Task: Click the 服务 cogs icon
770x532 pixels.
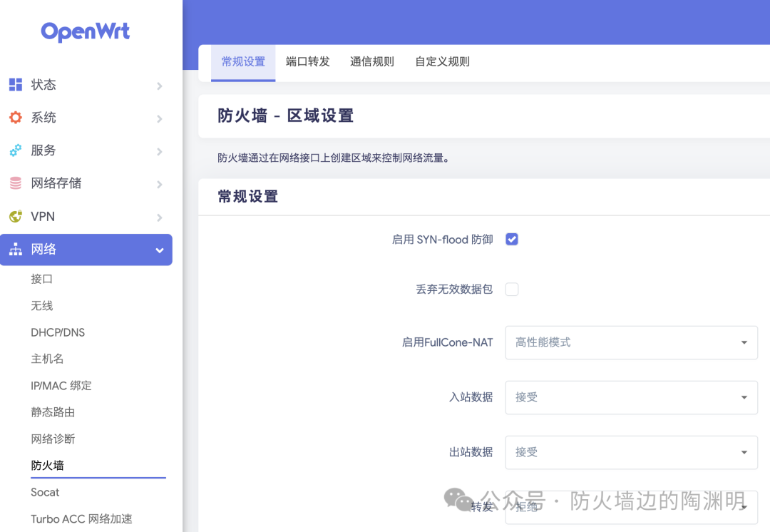Action: click(16, 150)
